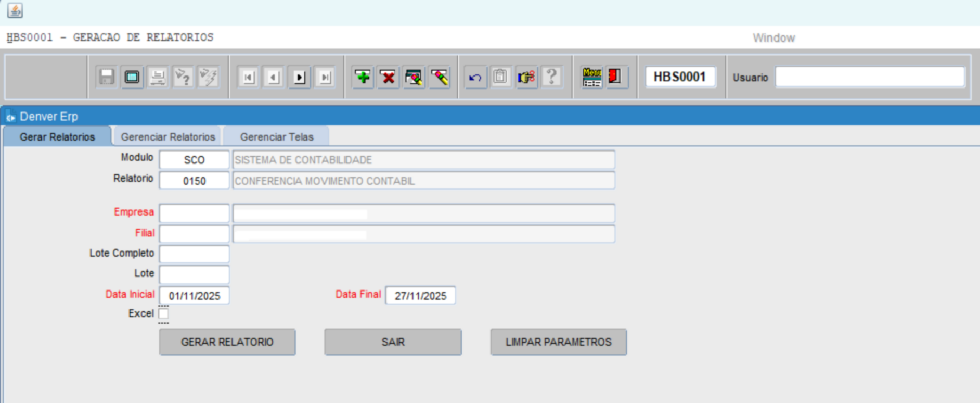Click the blue undo arrow icon
This screenshot has height=403, width=980.
tap(475, 78)
